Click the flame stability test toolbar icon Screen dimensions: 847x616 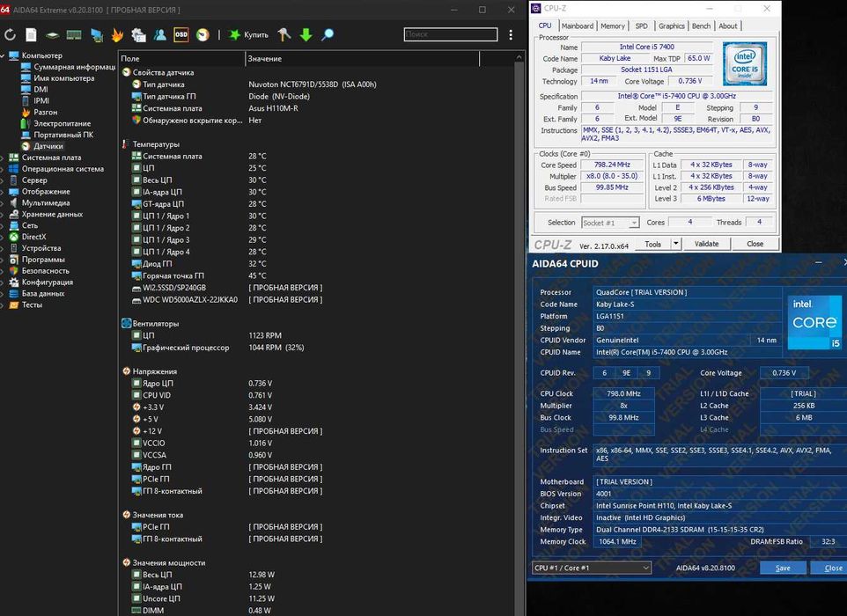(117, 35)
